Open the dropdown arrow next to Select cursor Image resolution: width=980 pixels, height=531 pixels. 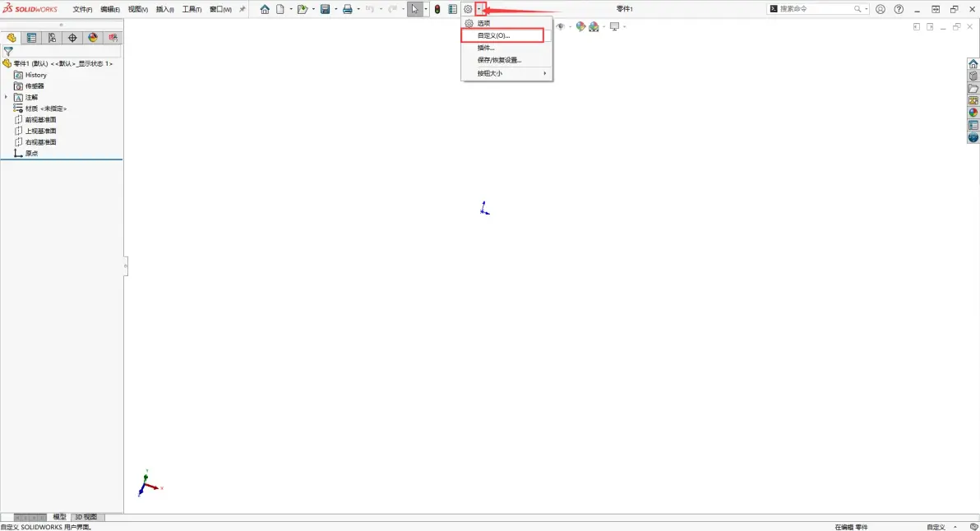click(x=426, y=9)
